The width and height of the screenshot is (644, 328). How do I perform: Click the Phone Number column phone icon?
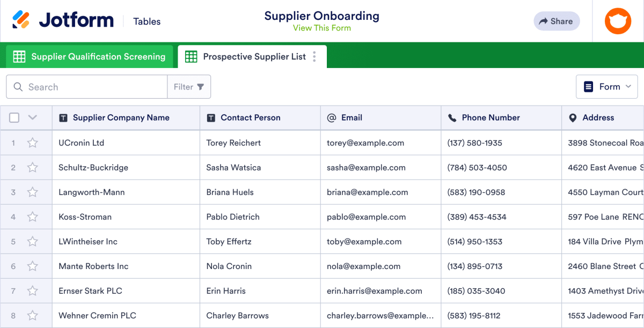[452, 118]
